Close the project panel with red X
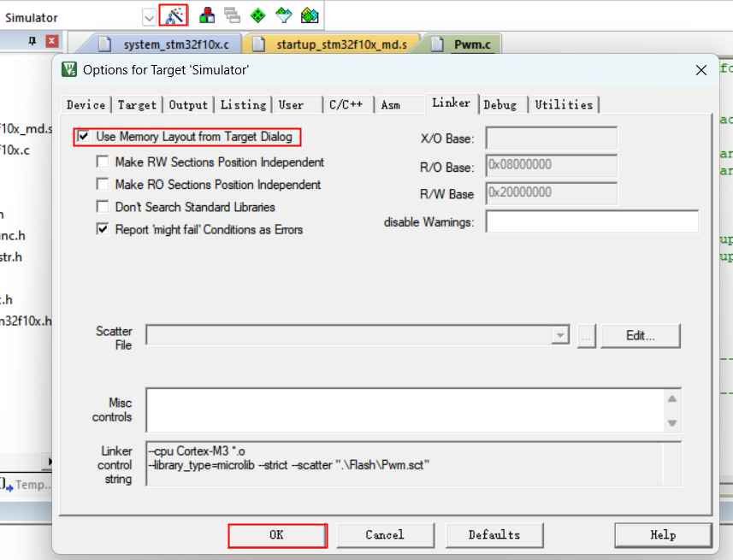Image resolution: width=733 pixels, height=560 pixels. (52, 41)
